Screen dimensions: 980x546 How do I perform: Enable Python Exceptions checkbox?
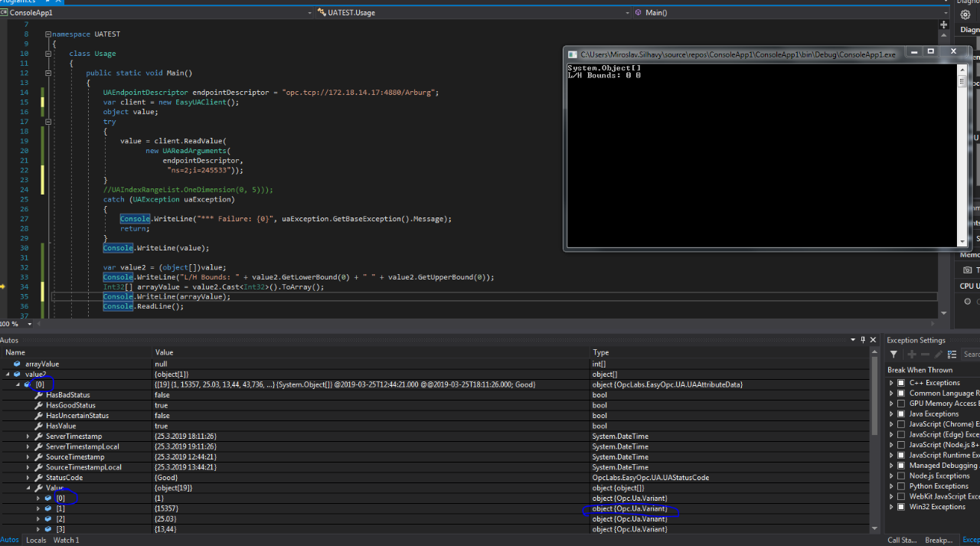click(901, 486)
